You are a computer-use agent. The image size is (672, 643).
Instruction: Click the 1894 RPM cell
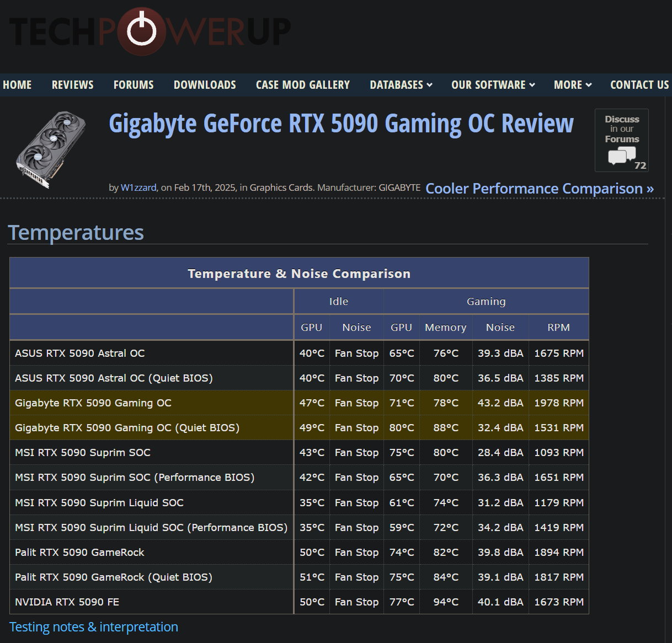558,552
